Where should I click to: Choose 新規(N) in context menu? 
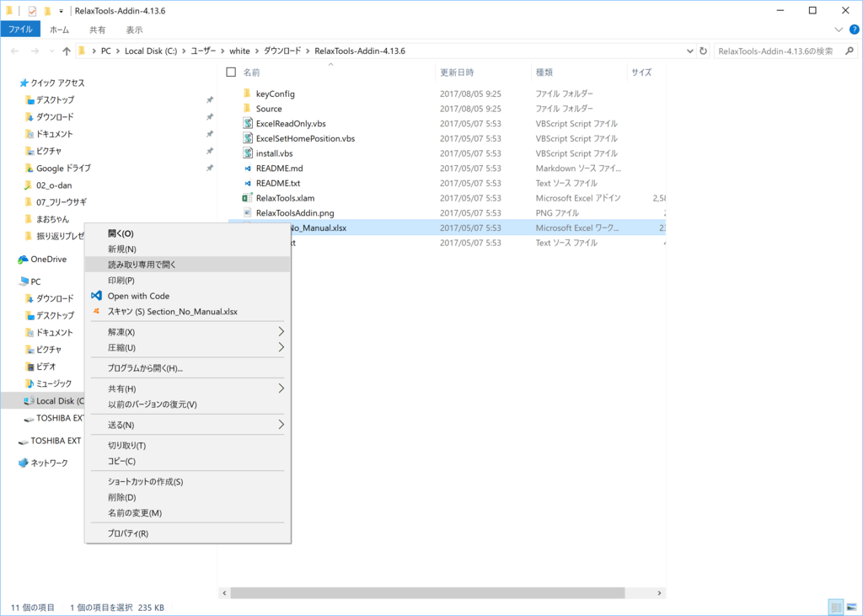[188, 249]
